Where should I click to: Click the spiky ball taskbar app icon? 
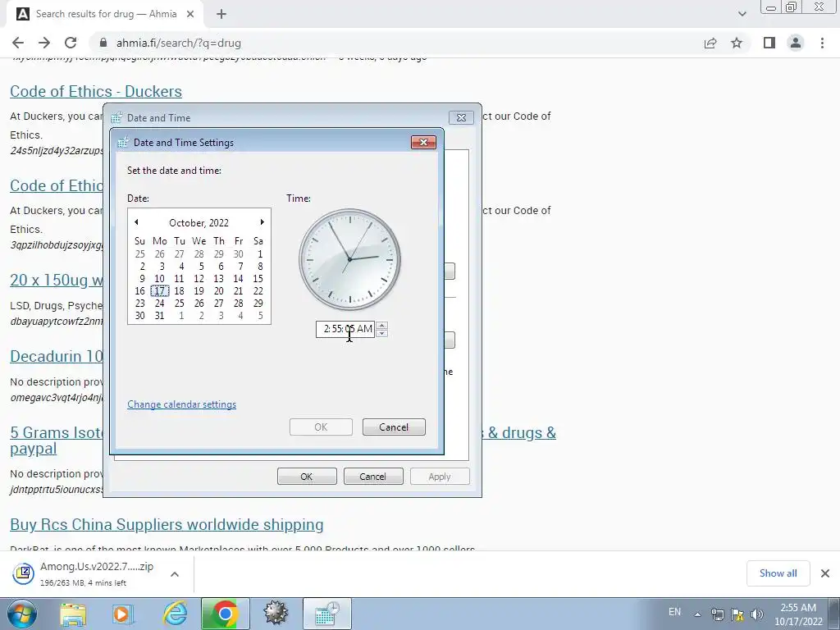pyautogui.click(x=276, y=614)
